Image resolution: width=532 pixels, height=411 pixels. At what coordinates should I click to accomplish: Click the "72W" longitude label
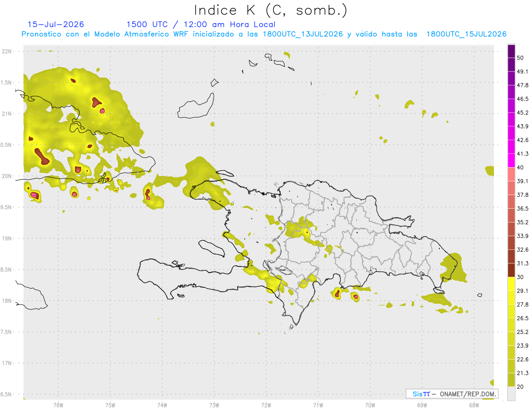pos(266,405)
